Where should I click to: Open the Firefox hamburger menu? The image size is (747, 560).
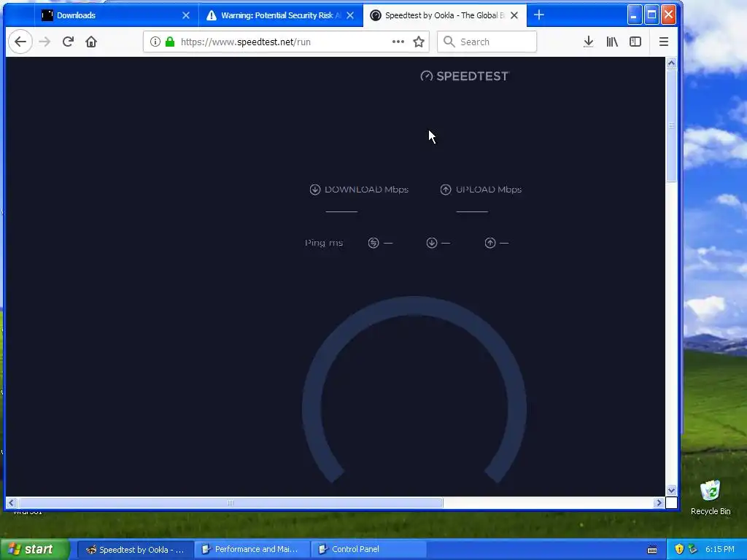tap(663, 42)
